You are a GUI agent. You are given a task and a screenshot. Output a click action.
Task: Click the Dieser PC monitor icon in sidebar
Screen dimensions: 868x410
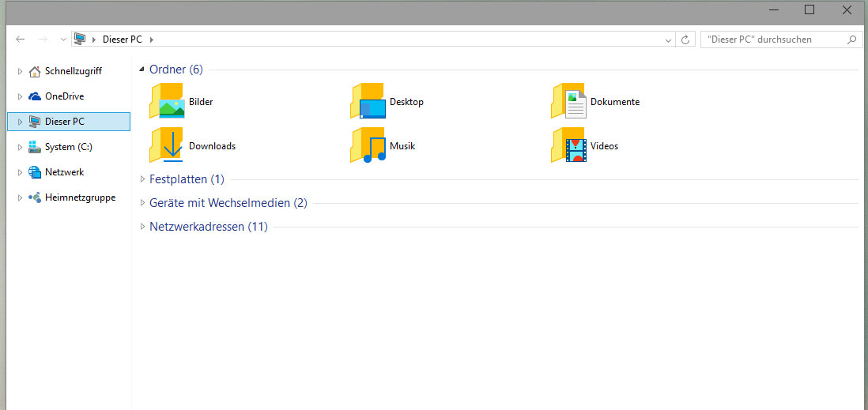click(35, 122)
